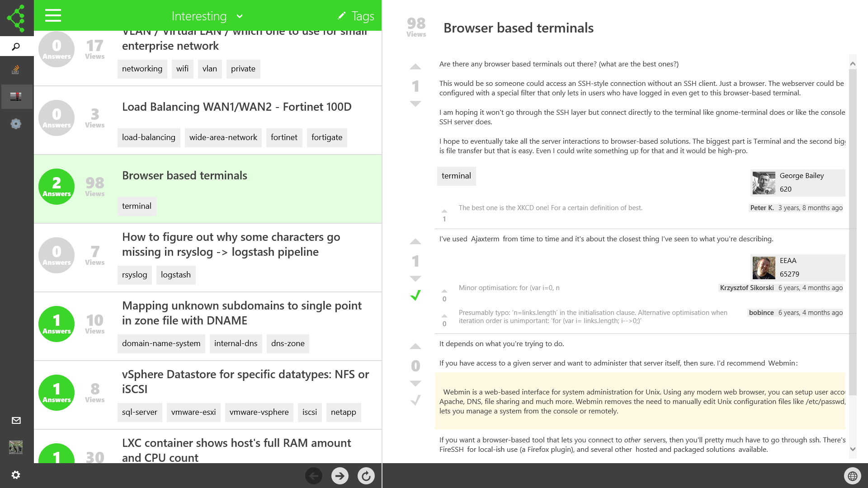Click the back navigation arrow button
868x488 pixels.
[x=314, y=475]
